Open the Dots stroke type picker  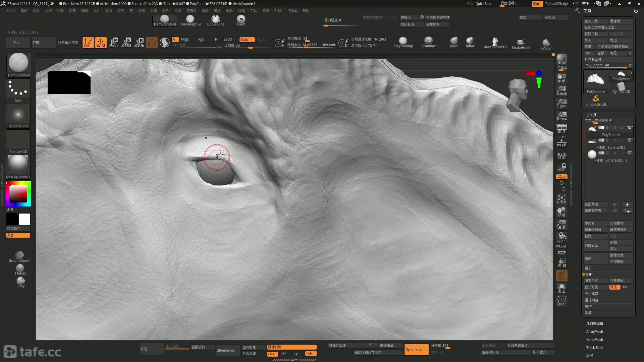[18, 90]
